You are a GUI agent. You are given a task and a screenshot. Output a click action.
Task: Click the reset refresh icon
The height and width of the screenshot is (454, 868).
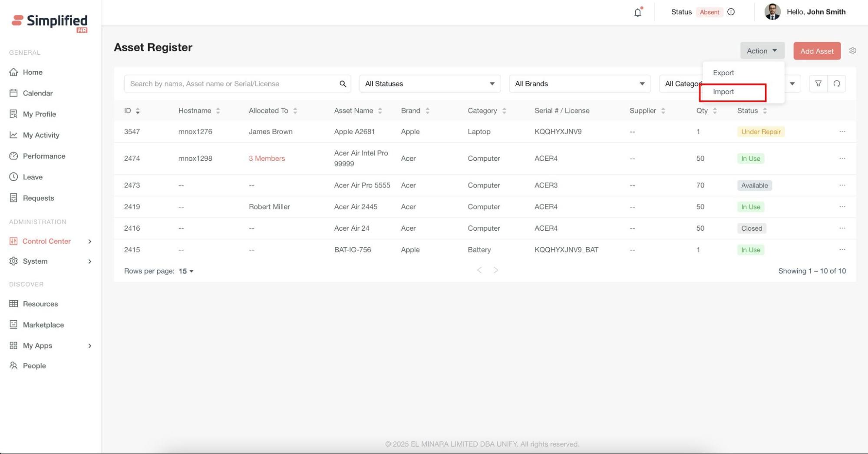click(836, 83)
